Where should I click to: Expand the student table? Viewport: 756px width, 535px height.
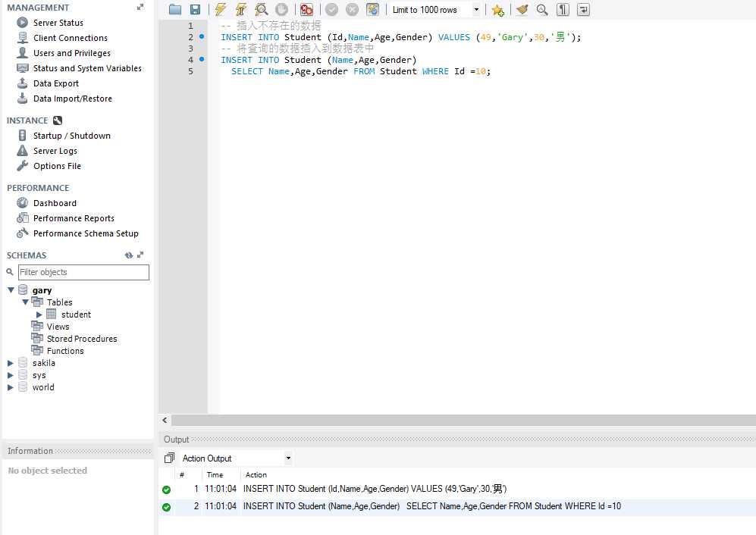tap(39, 314)
